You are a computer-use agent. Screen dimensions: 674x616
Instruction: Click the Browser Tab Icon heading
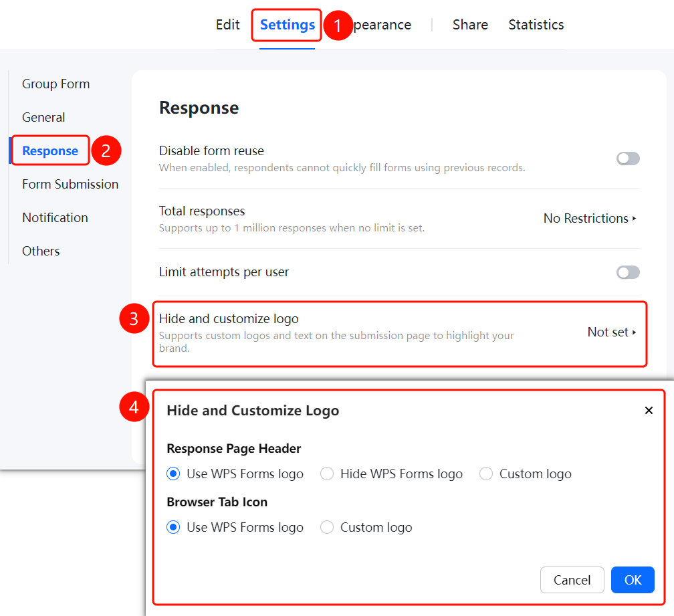(x=217, y=502)
